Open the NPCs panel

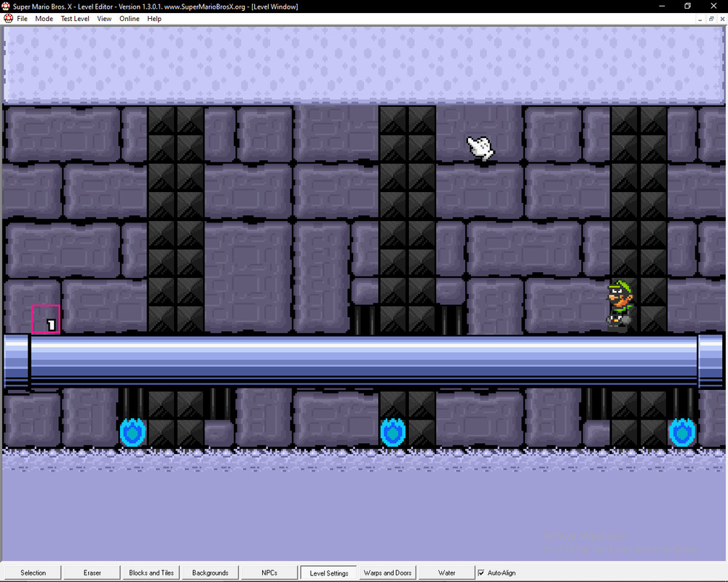[x=269, y=573]
